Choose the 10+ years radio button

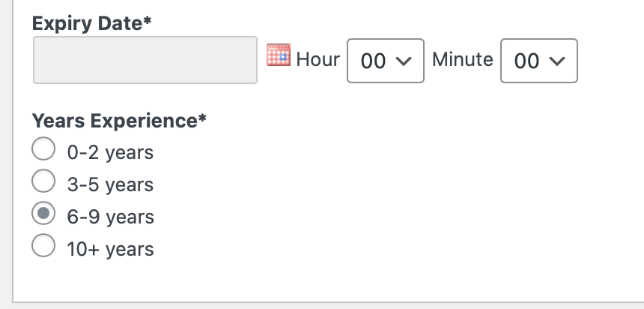[43, 245]
